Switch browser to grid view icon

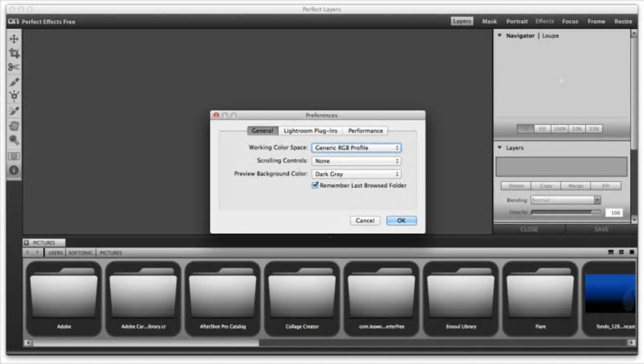click(x=621, y=252)
